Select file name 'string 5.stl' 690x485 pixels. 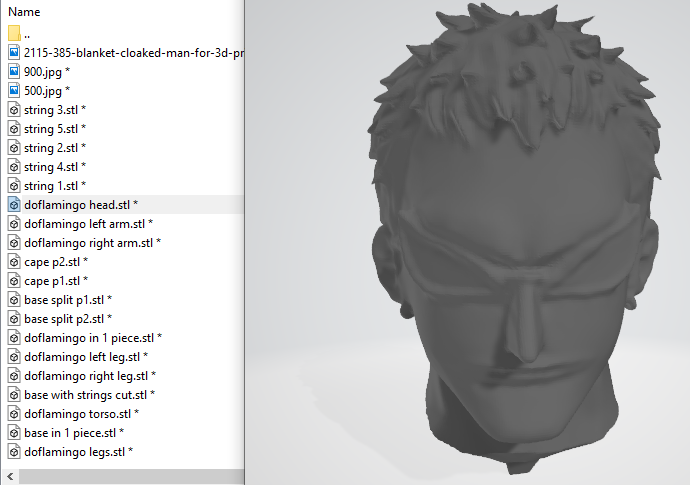(51, 129)
